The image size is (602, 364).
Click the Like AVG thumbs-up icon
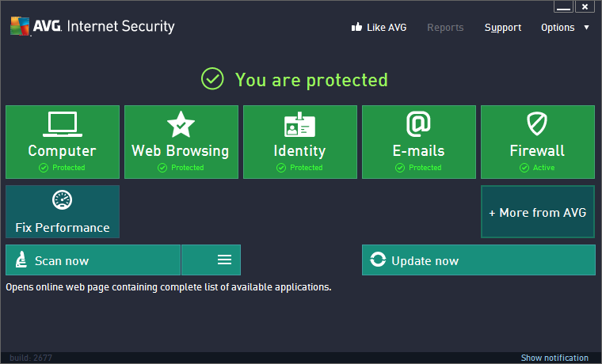(356, 28)
